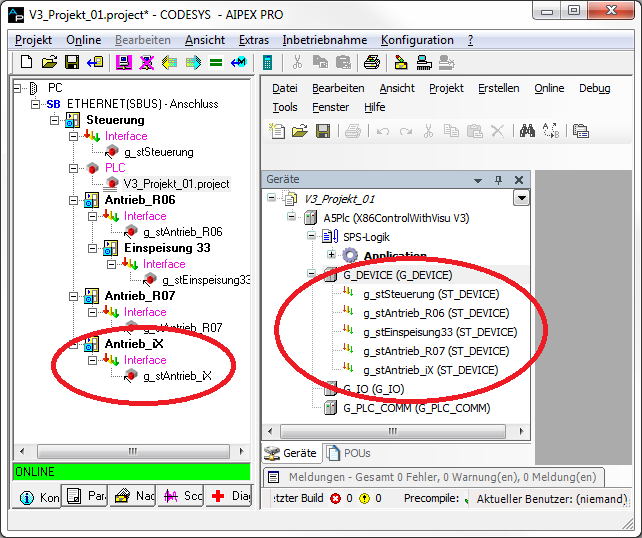
Task: Open the Online menu in AIPEX
Action: click(x=84, y=40)
